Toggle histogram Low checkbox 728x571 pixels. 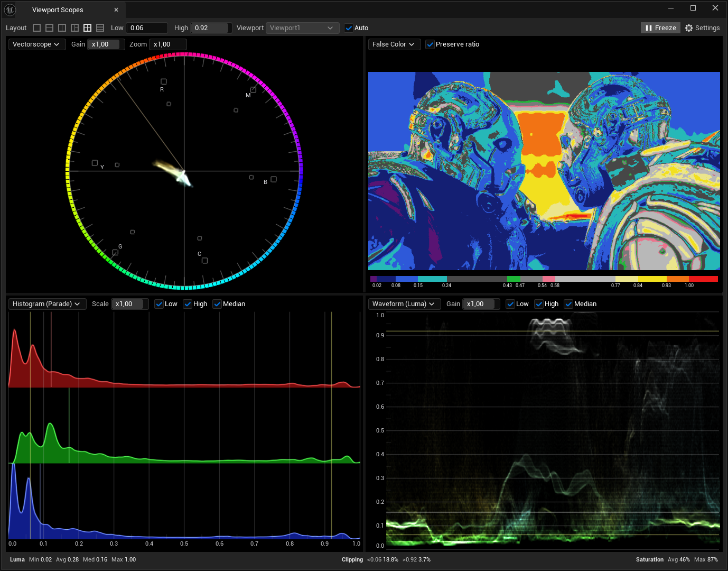159,304
